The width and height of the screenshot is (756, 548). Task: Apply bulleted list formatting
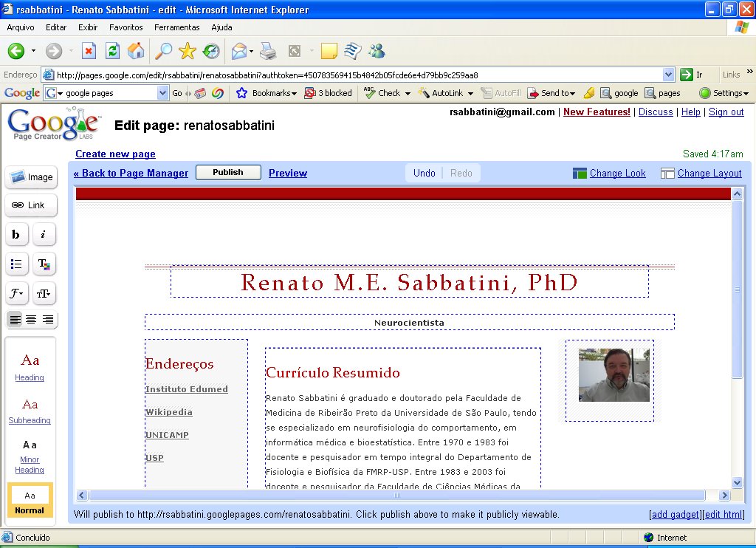click(16, 264)
